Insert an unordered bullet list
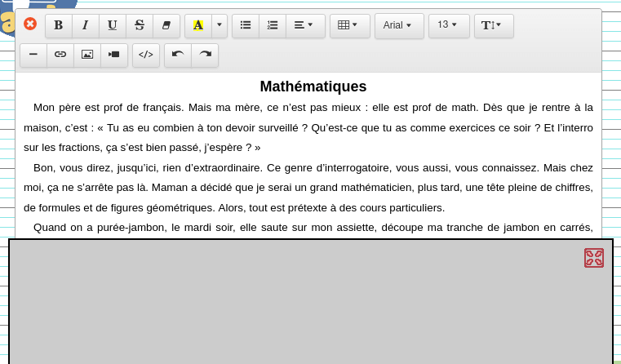The width and height of the screenshot is (621, 364). (246, 26)
